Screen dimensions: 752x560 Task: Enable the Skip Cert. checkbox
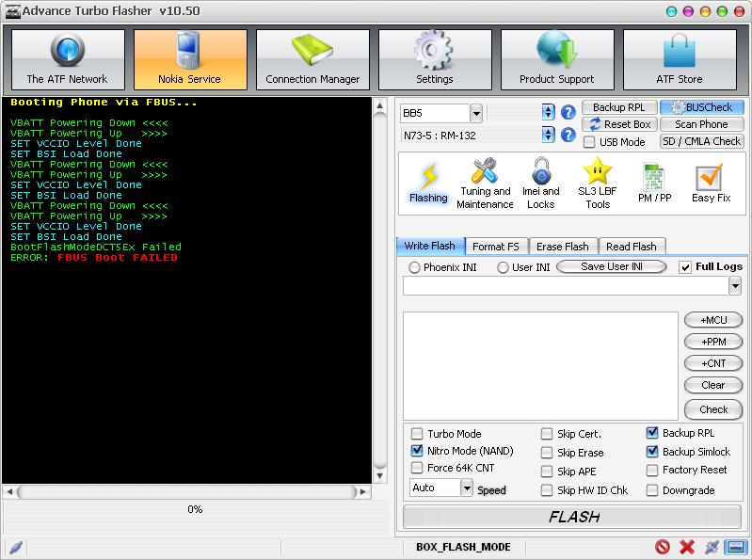click(547, 434)
